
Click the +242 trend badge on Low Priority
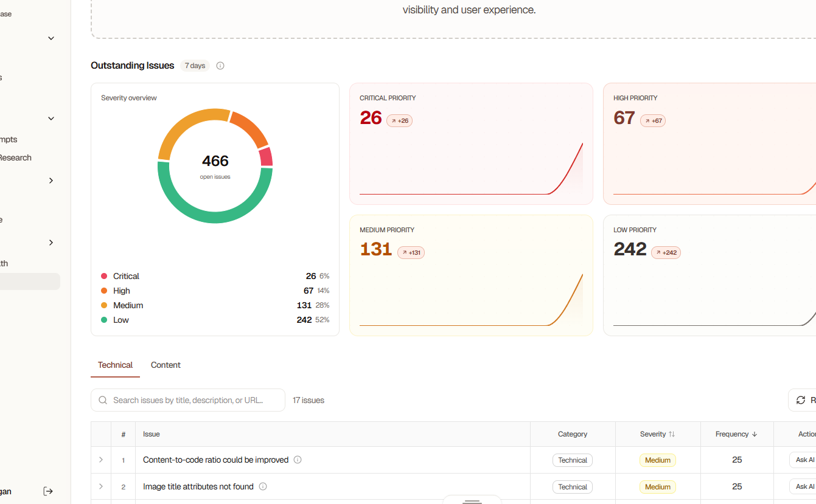pyautogui.click(x=666, y=252)
